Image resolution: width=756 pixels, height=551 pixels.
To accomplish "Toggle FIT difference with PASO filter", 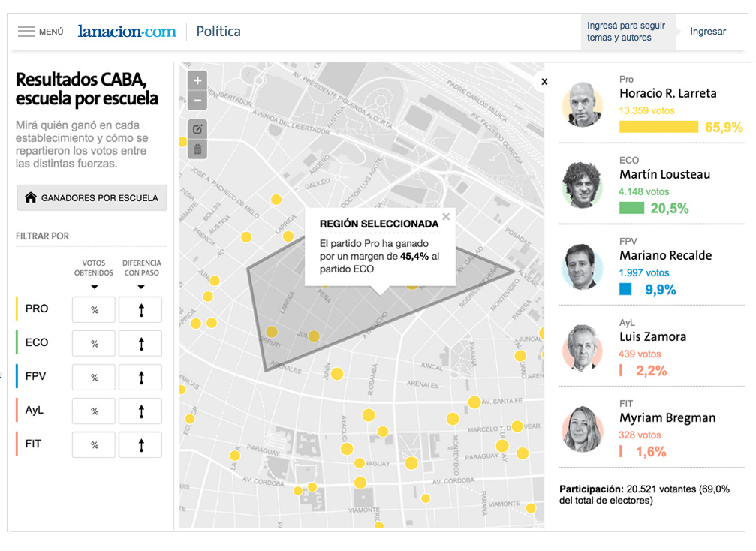I will coord(140,445).
